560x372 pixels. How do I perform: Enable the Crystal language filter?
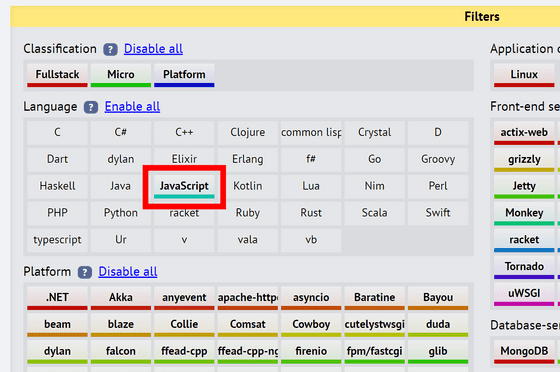coord(374,133)
